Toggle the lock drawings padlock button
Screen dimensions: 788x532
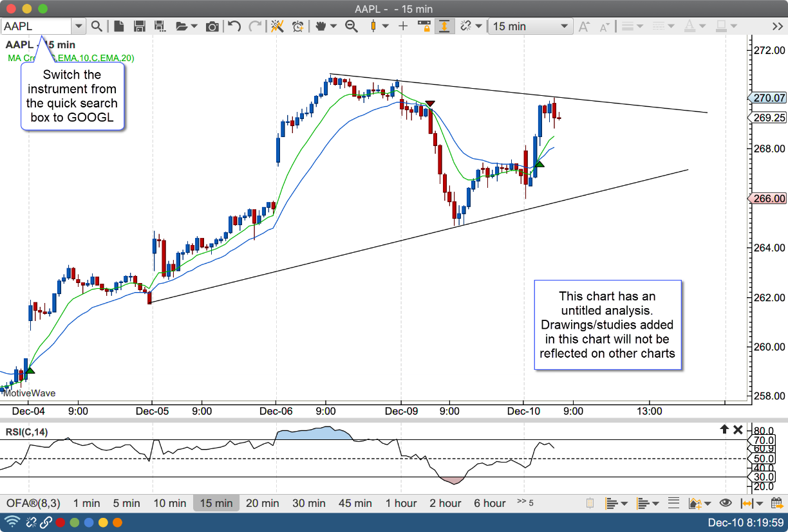(424, 26)
